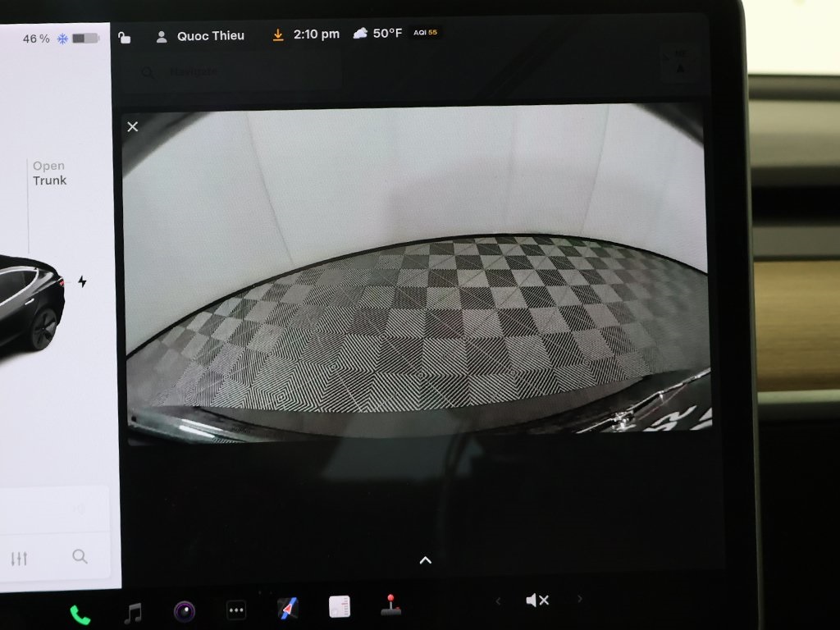Tap the orange software download icon

(x=278, y=35)
